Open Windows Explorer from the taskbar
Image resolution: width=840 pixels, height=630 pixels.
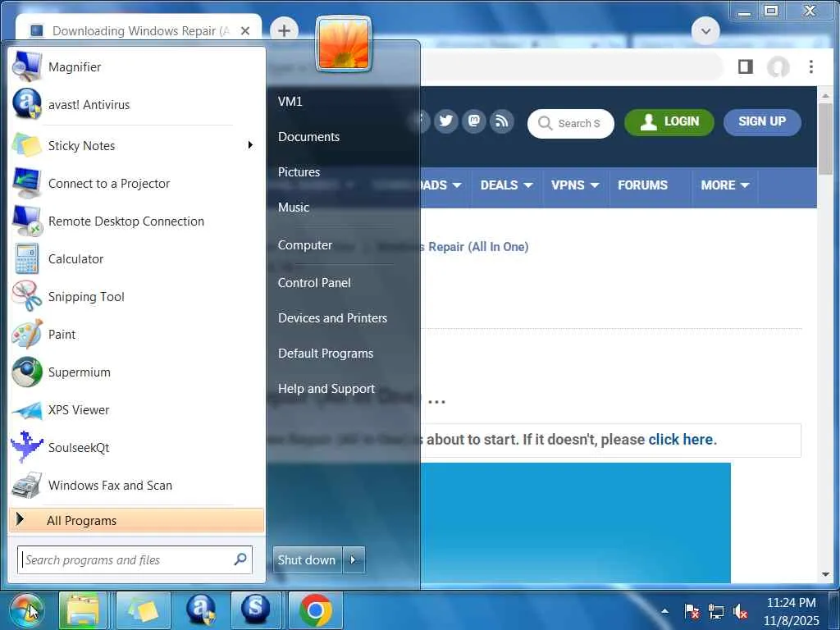pyautogui.click(x=82, y=610)
